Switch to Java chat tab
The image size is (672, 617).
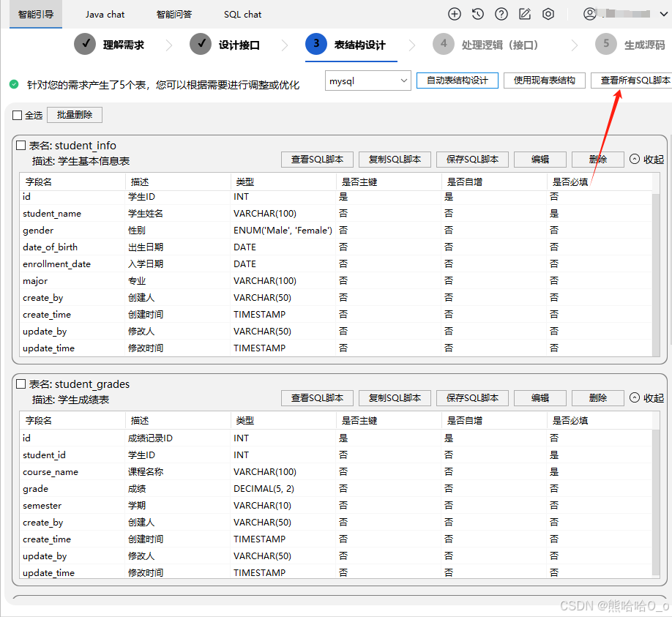click(105, 15)
